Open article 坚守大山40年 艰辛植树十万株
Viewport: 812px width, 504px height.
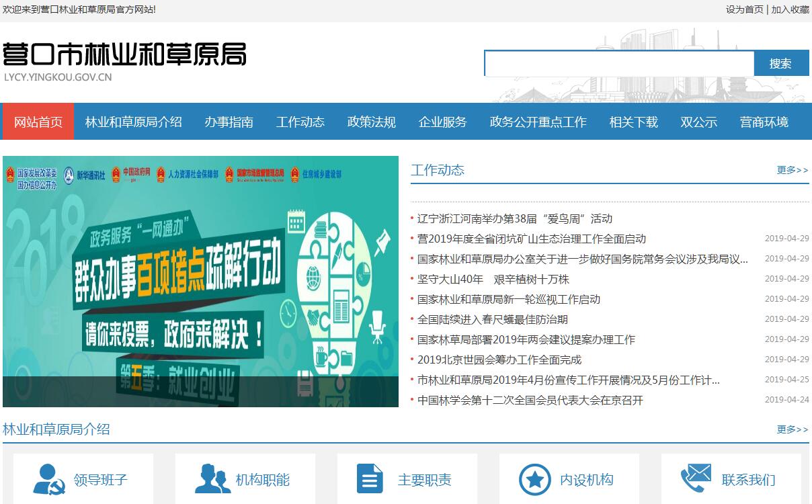pyautogui.click(x=493, y=279)
